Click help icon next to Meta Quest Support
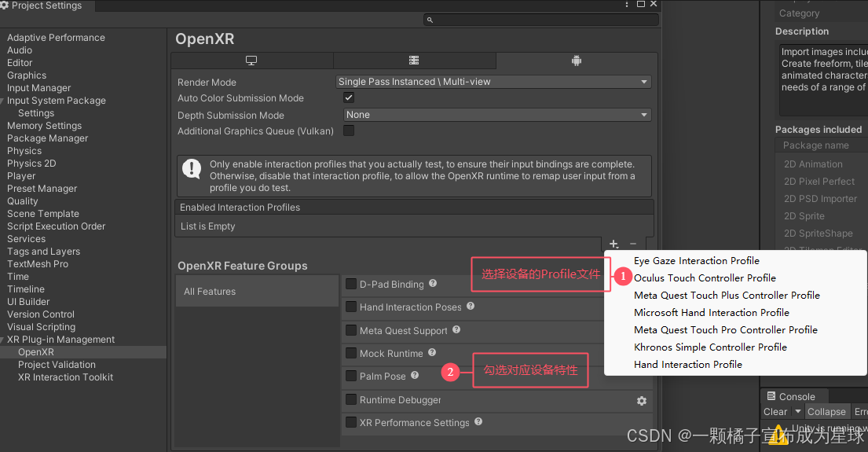Screen dimensions: 868x452 coord(456,329)
